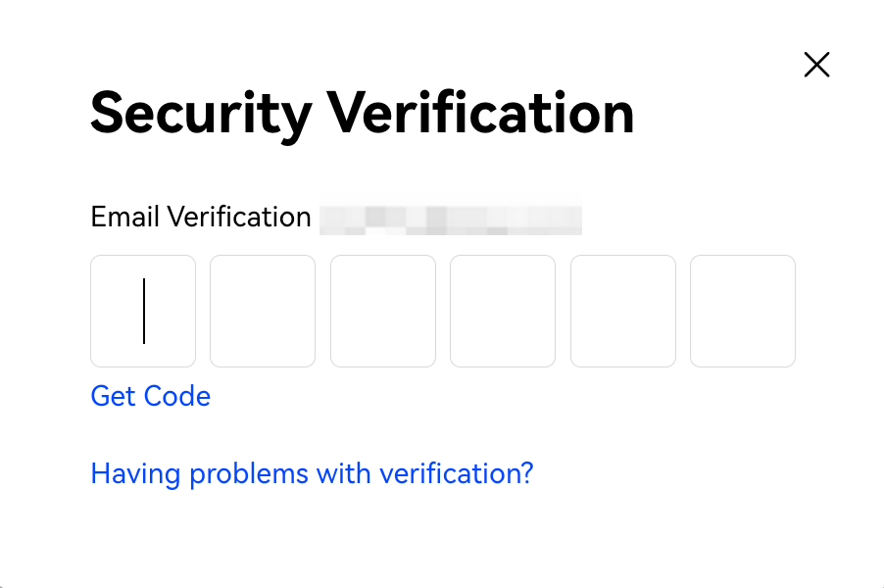The width and height of the screenshot is (884, 588).
Task: Click the Get Code link
Action: (x=150, y=396)
